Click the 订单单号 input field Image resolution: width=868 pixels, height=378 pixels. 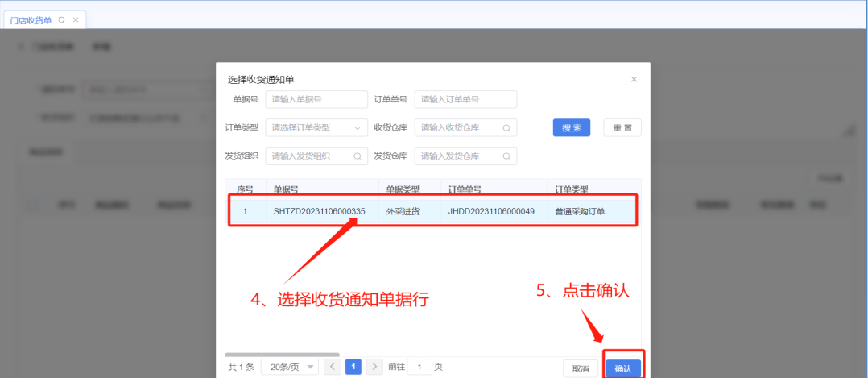pyautogui.click(x=465, y=99)
